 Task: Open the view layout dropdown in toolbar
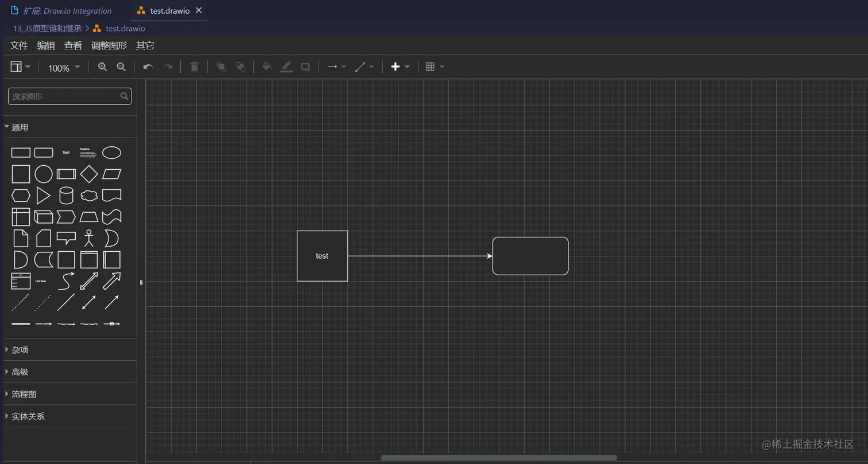21,67
